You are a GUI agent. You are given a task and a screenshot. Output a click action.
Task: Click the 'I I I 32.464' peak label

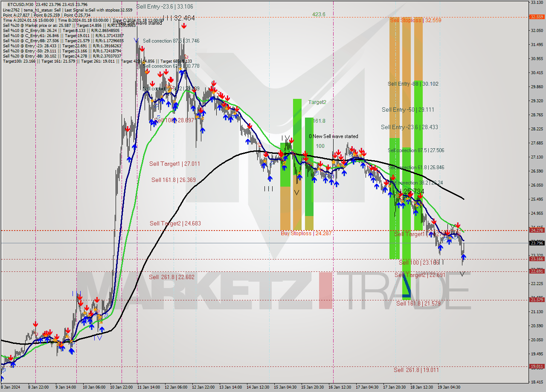(x=179, y=18)
